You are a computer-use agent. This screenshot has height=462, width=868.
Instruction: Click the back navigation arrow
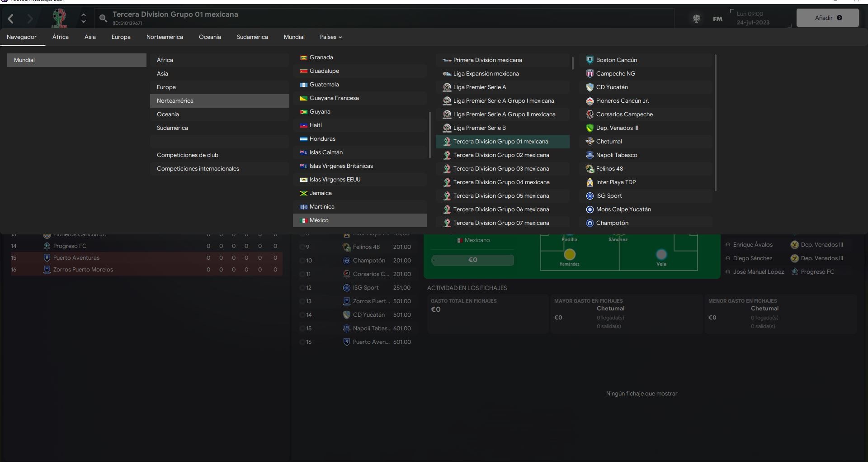[11, 19]
